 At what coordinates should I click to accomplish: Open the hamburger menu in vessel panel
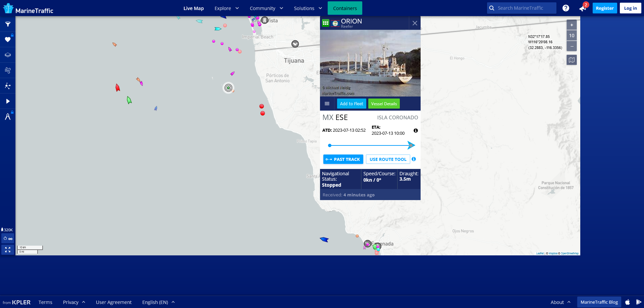click(x=327, y=104)
